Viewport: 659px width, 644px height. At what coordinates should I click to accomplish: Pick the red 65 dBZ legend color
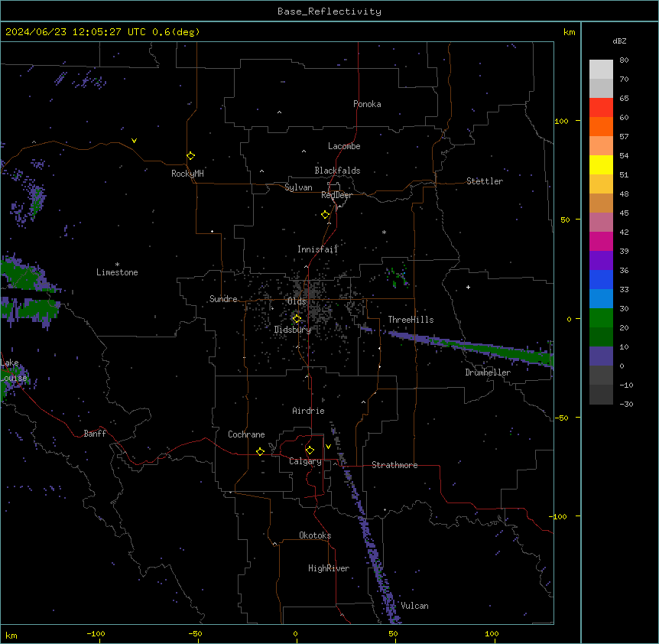(601, 107)
